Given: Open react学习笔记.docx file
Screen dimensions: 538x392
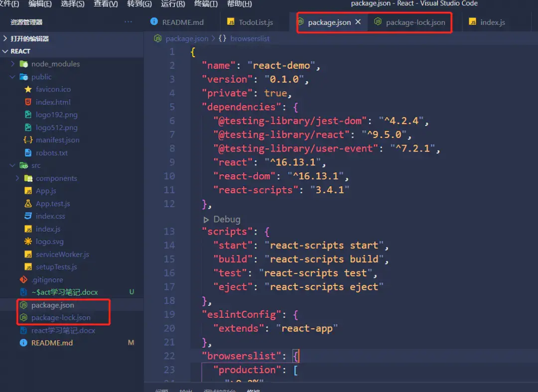Looking at the screenshot, I should point(63,330).
